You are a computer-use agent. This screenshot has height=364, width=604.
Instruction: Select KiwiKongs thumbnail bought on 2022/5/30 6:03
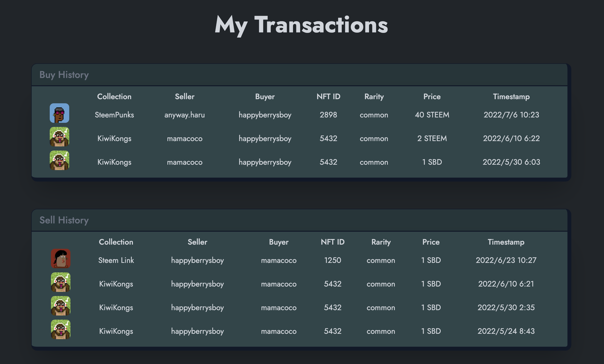click(59, 161)
